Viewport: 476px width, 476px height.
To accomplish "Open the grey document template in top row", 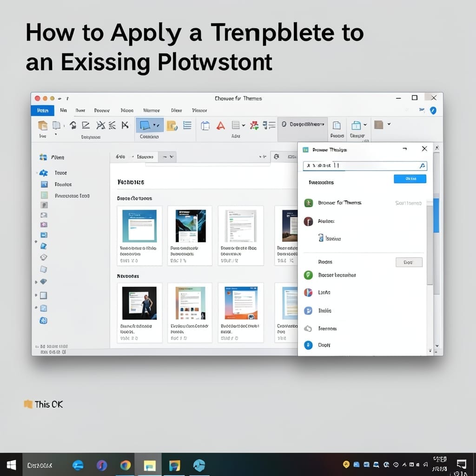I will pyautogui.click(x=241, y=226).
